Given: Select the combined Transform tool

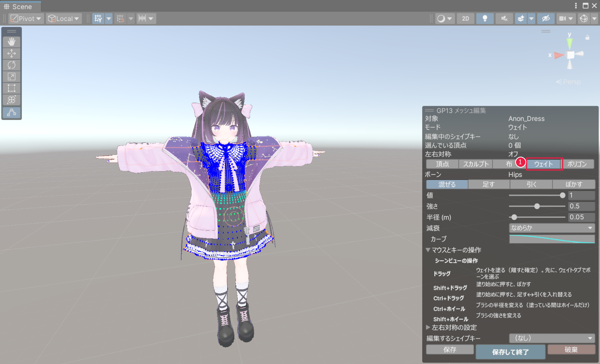Looking at the screenshot, I should pos(12,100).
